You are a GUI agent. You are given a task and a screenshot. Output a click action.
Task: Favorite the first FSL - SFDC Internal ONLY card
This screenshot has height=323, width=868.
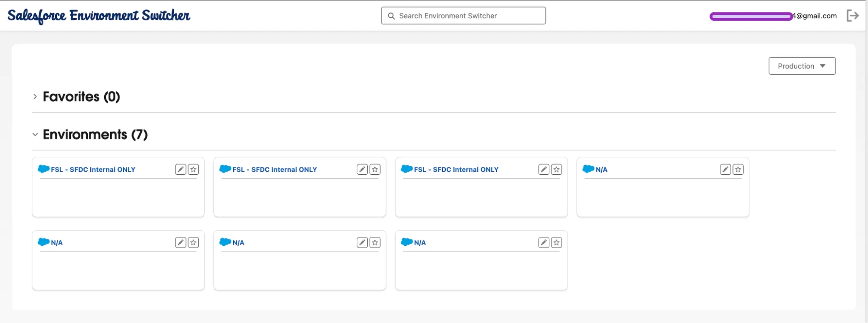point(194,170)
